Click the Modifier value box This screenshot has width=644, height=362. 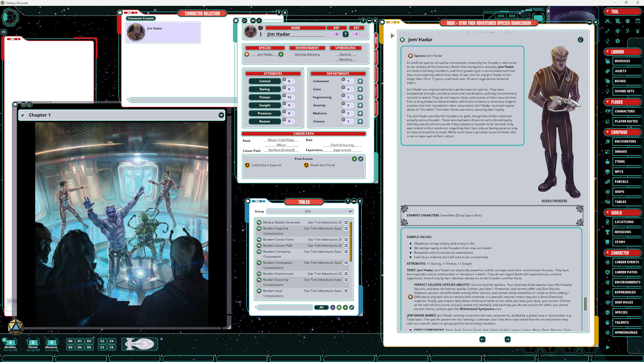10,343
